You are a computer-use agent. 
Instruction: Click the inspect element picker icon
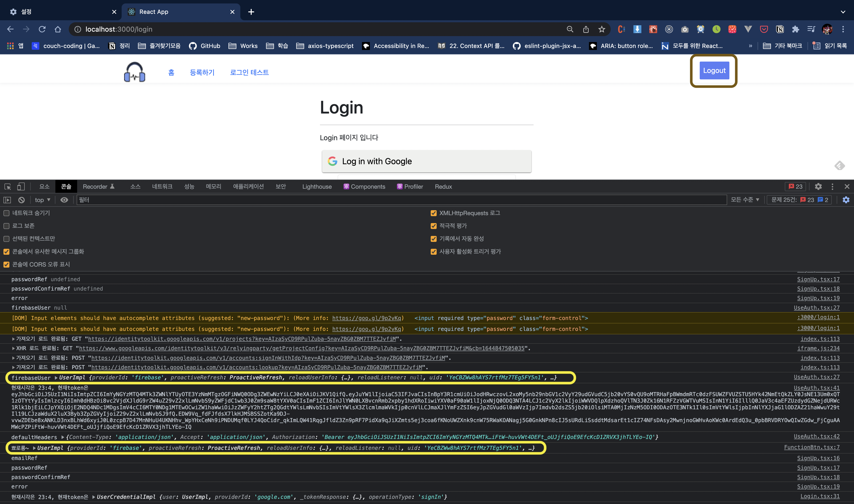[x=7, y=186]
